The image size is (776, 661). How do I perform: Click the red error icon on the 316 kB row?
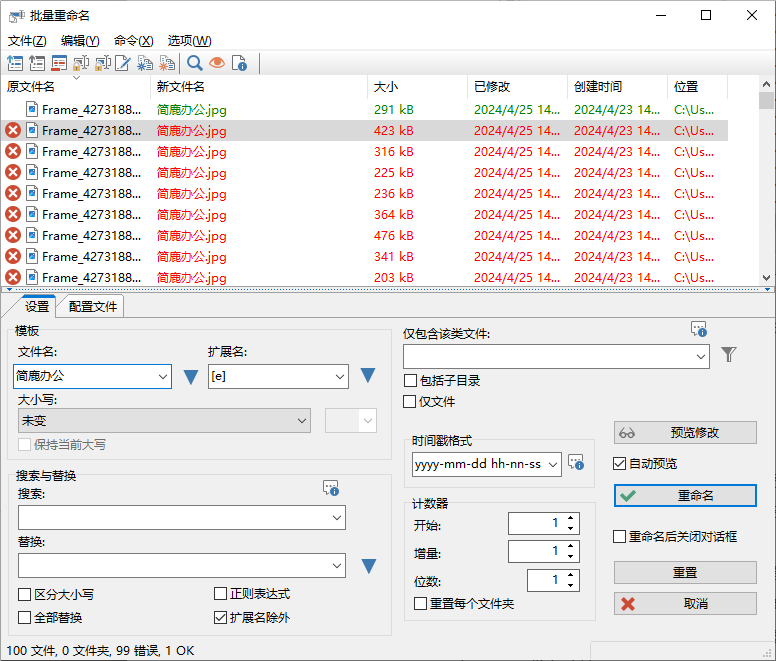pos(13,151)
